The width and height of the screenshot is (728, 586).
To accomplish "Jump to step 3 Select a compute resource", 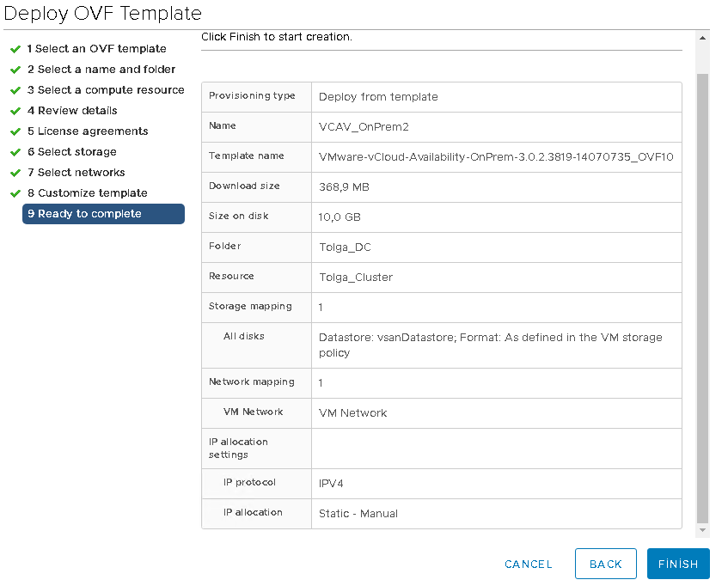I will (x=106, y=89).
